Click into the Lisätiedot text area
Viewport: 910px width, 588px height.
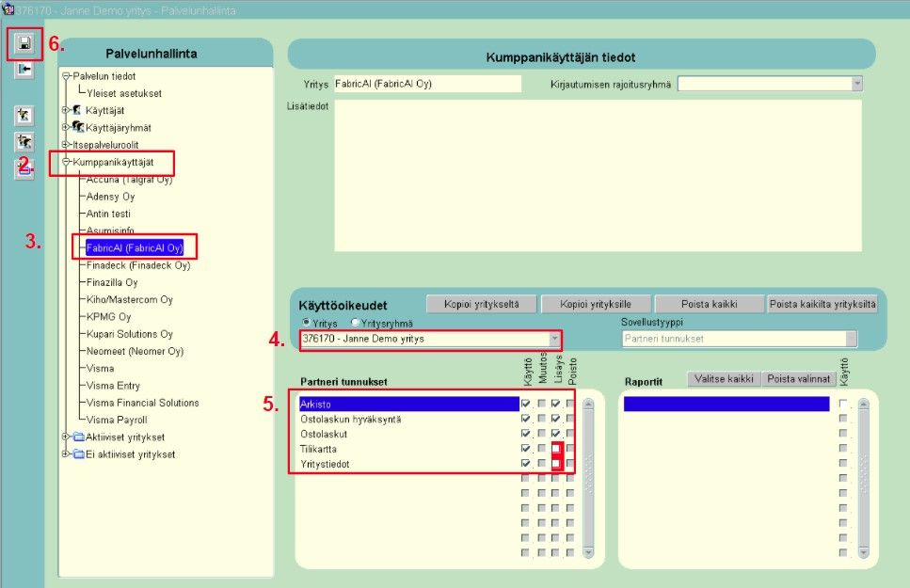(x=598, y=176)
